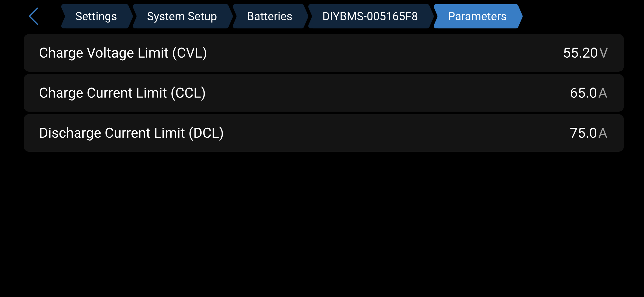The height and width of the screenshot is (297, 644).
Task: Select the Discharge Current Limit label
Action: (131, 133)
